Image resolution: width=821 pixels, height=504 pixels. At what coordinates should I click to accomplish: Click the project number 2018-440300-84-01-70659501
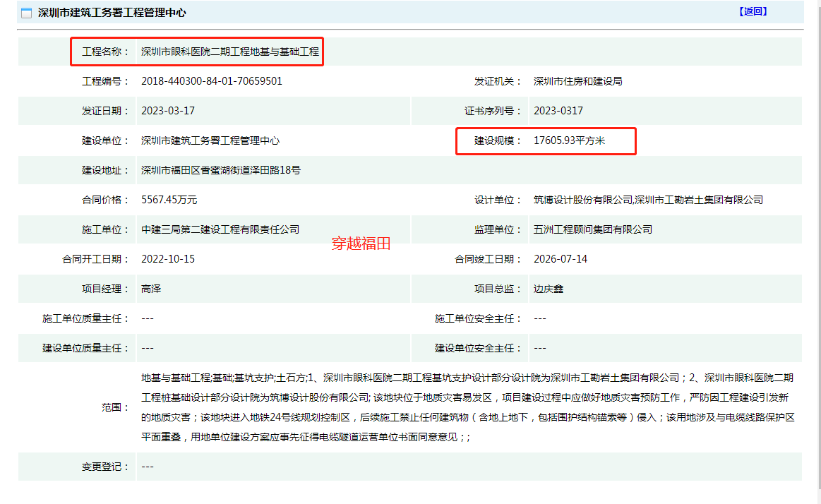click(x=212, y=81)
